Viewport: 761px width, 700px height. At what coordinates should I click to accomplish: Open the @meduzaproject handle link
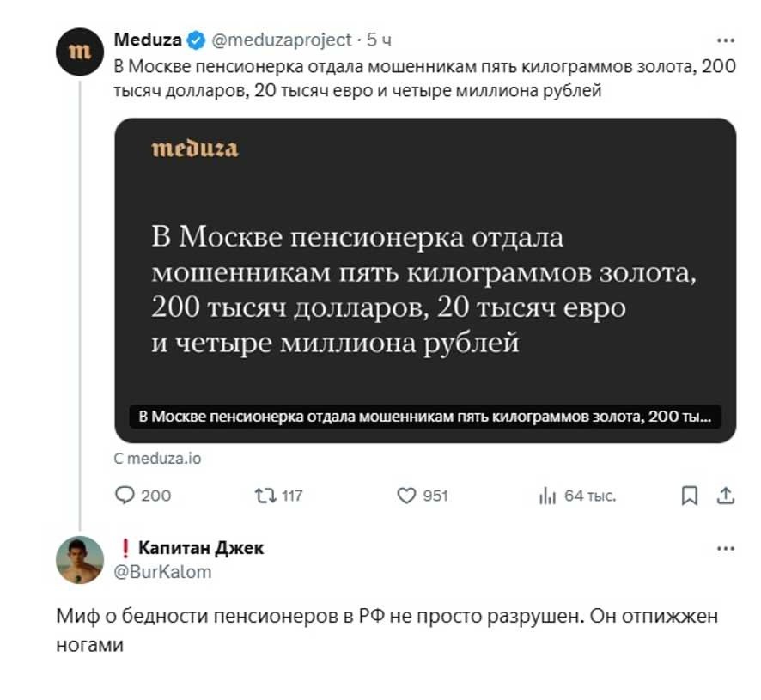click(x=282, y=40)
